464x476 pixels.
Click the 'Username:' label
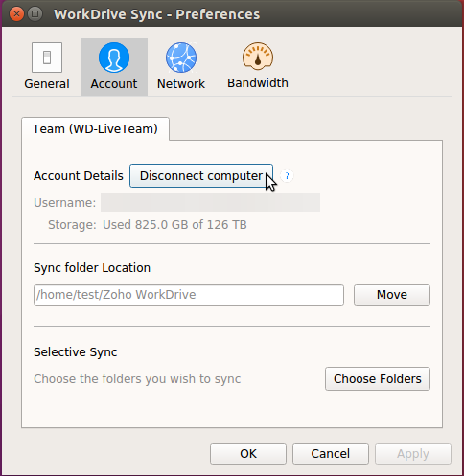point(65,203)
